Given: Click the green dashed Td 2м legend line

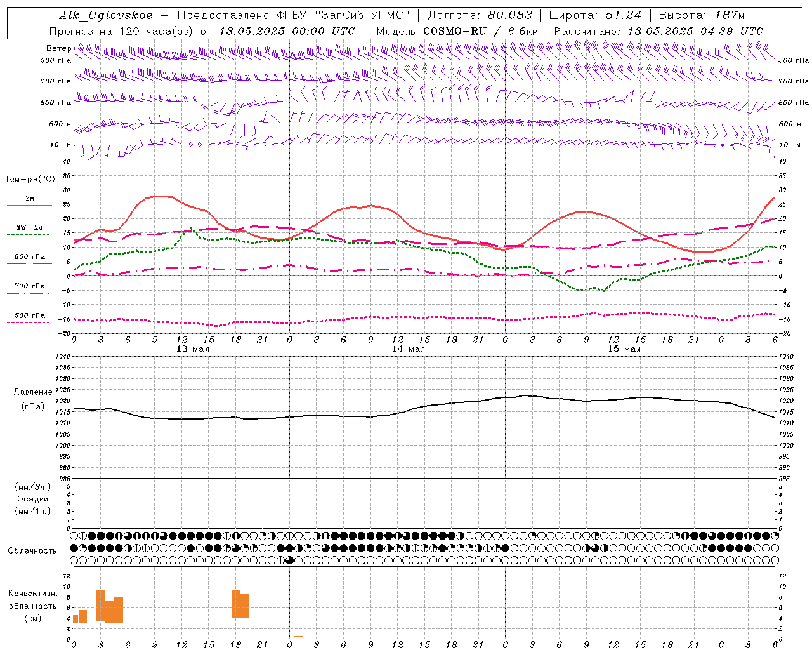Looking at the screenshot, I should 29,235.
